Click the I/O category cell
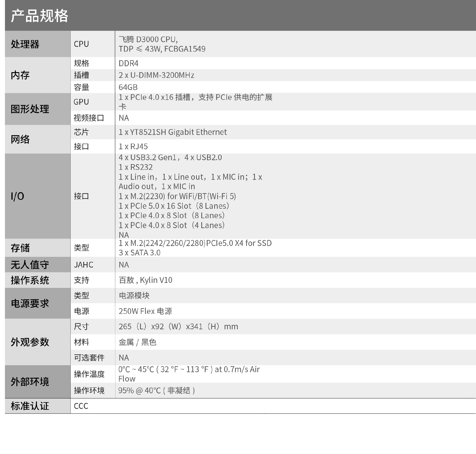 17,196
